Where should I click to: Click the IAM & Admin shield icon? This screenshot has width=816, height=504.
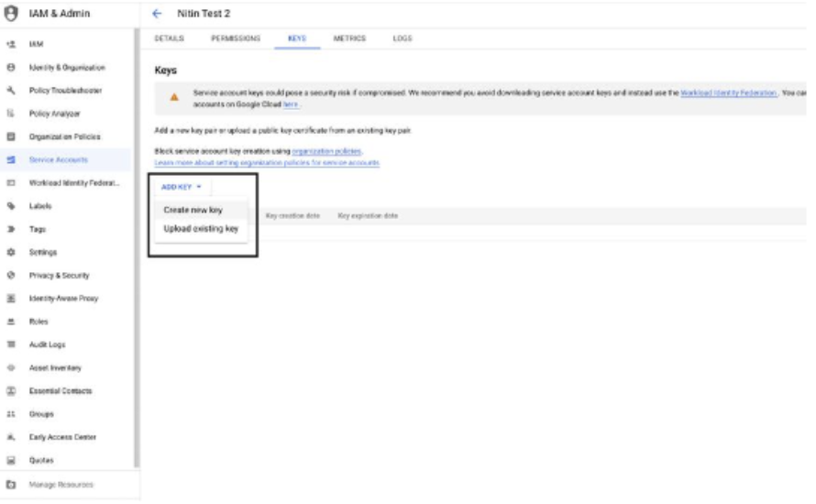pyautogui.click(x=11, y=13)
